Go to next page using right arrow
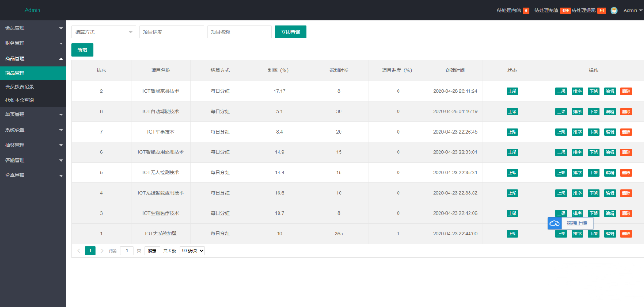 point(102,251)
